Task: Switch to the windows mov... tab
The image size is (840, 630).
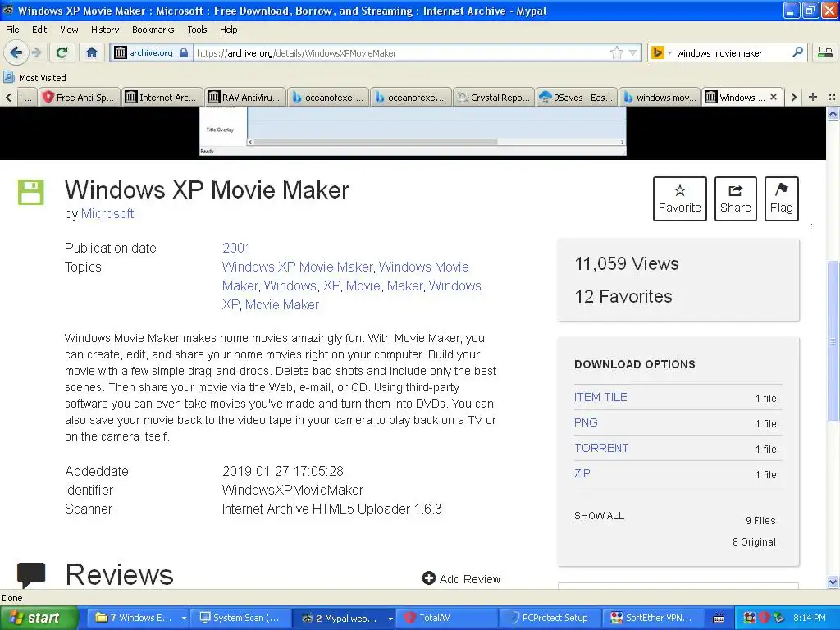Action: [660, 97]
